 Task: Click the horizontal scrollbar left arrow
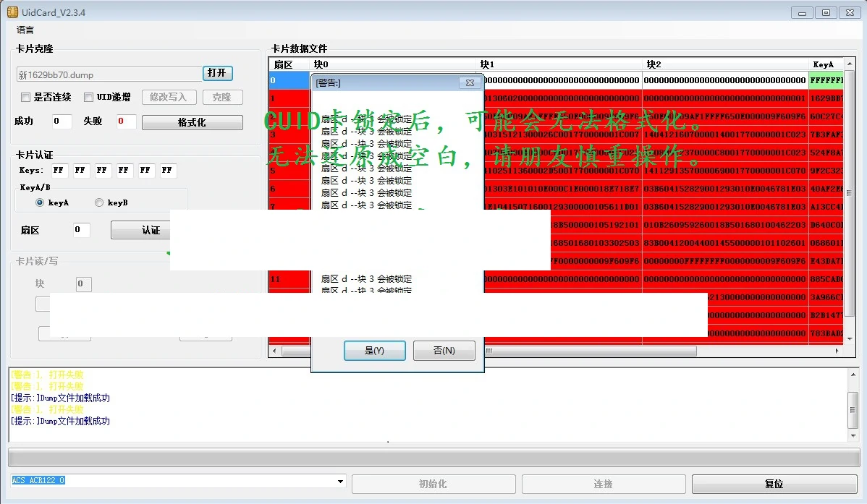[274, 350]
